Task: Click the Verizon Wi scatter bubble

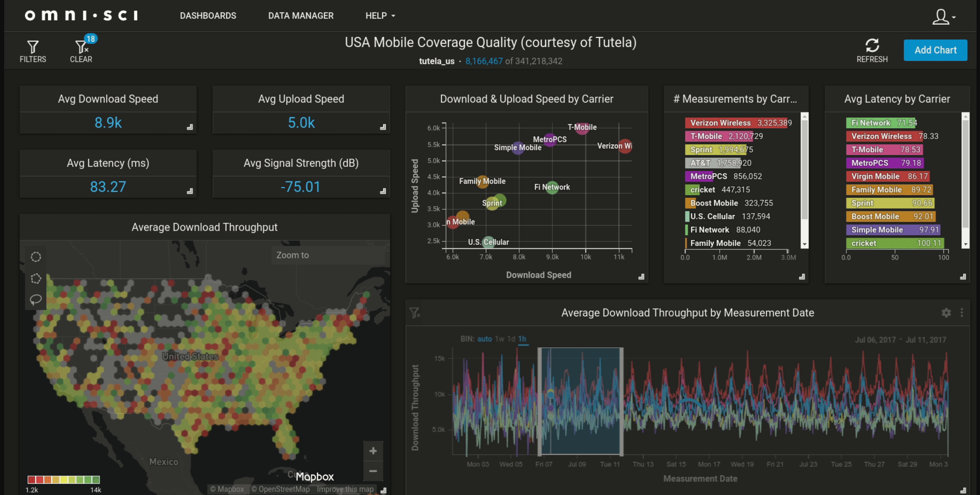Action: (x=625, y=146)
